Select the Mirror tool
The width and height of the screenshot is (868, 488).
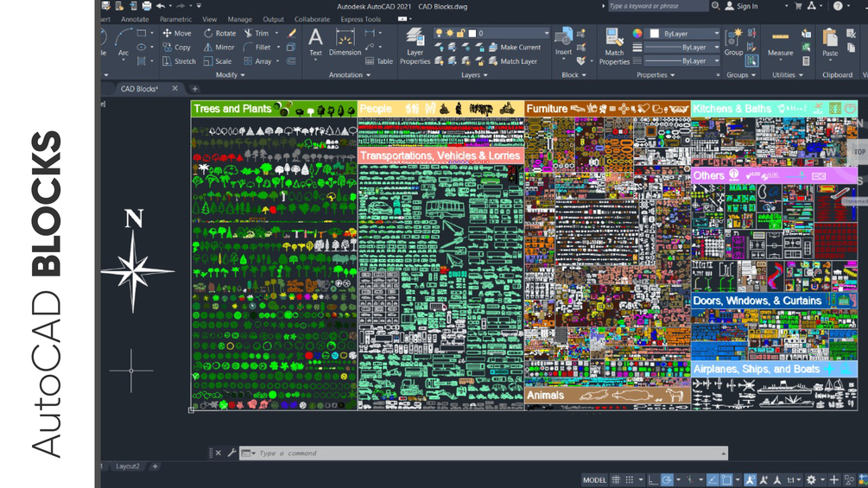(x=219, y=47)
